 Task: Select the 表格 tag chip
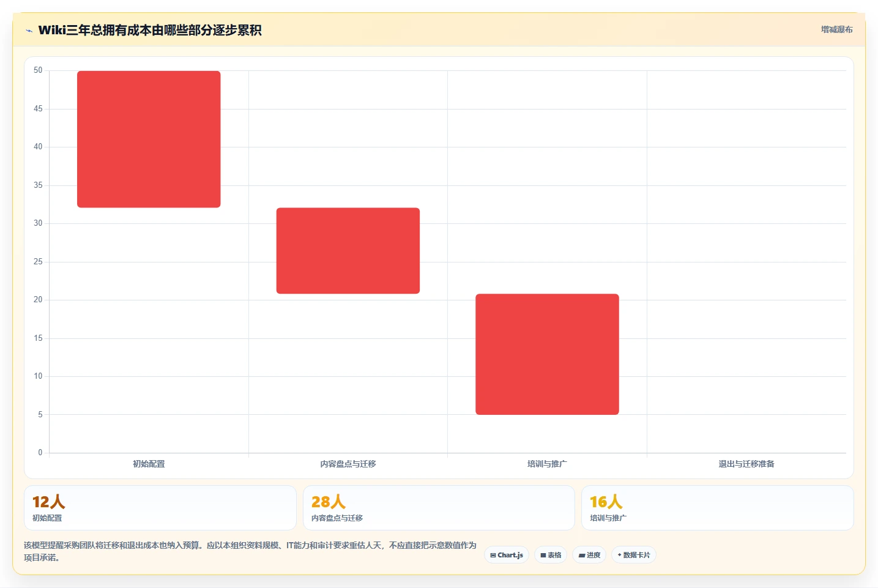[x=551, y=555]
